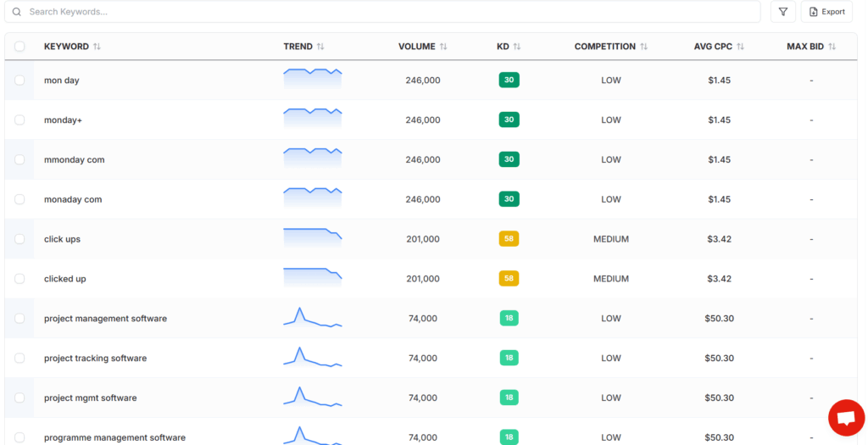
Task: Click the keyword 'project tracking software'
Action: coord(95,358)
